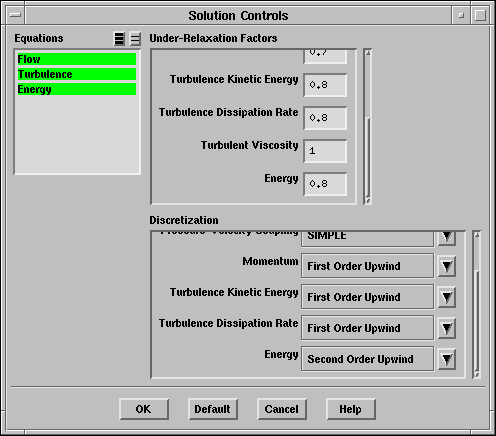Click Turbulence Kinetic Energy First Order Upwind box
496x436 pixels.
point(367,297)
